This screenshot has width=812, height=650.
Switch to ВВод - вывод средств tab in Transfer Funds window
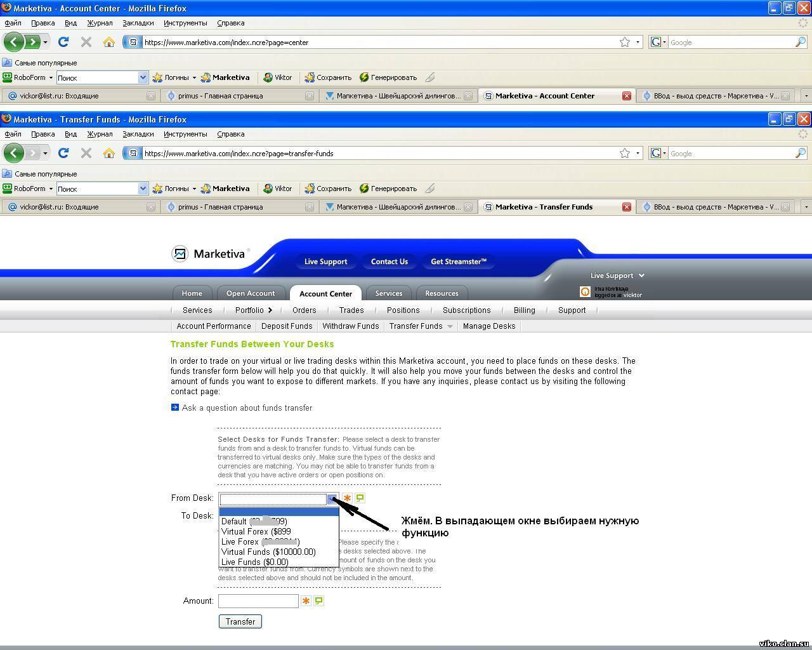pos(716,207)
